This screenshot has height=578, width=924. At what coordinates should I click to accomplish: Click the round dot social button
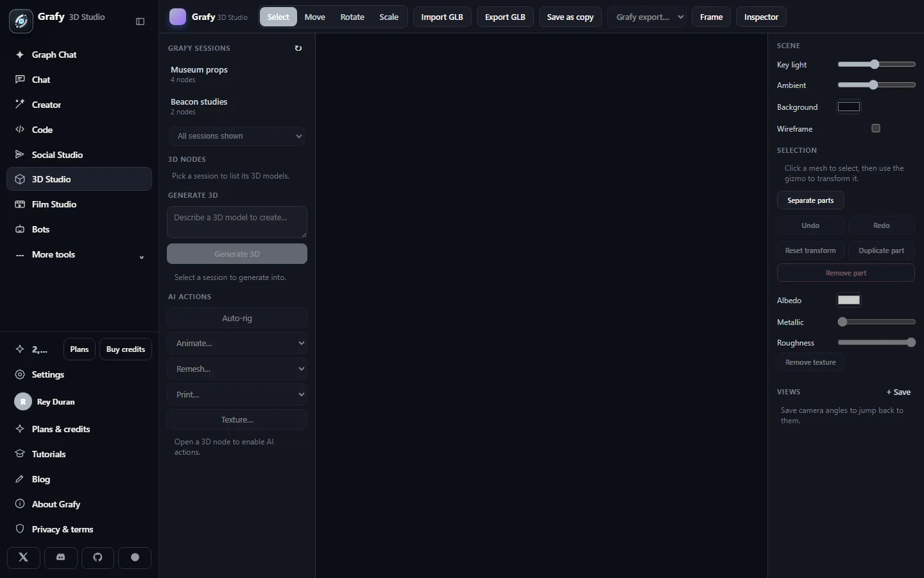pyautogui.click(x=135, y=557)
